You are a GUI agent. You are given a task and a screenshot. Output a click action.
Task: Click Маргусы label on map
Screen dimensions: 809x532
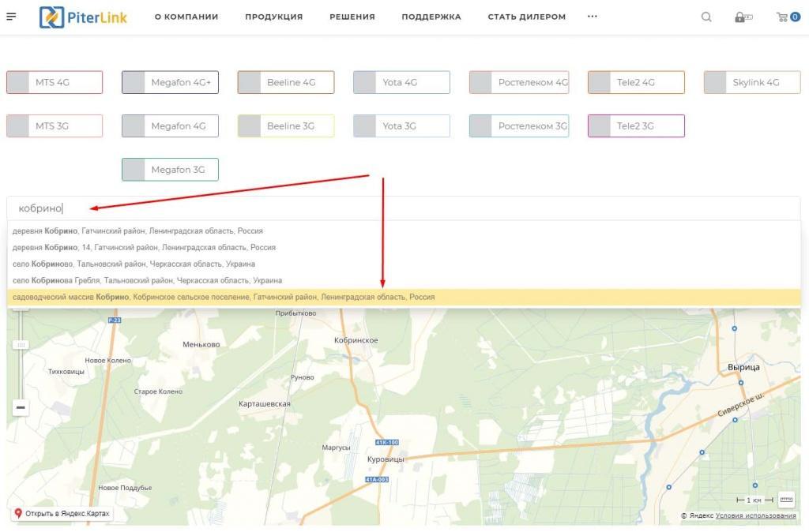click(x=336, y=448)
